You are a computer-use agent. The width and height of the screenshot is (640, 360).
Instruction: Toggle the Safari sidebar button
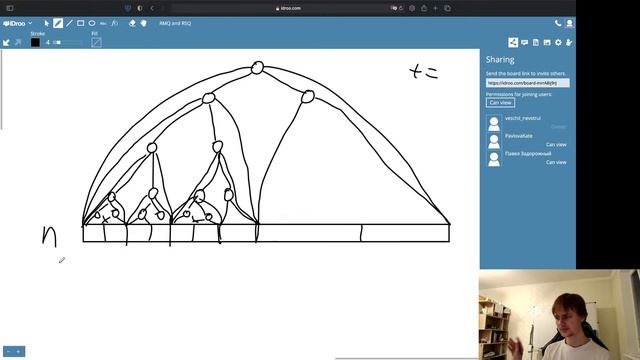click(10, 8)
